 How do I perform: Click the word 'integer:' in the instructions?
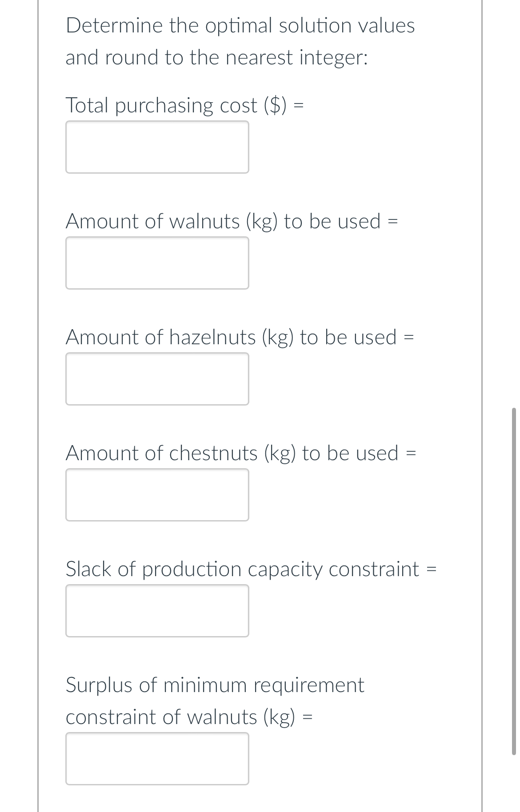[334, 58]
